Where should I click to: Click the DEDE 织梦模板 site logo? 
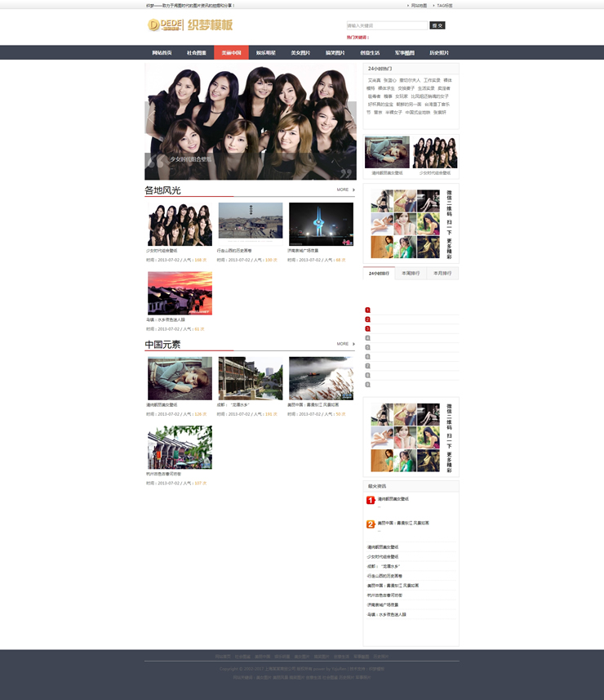tap(190, 25)
